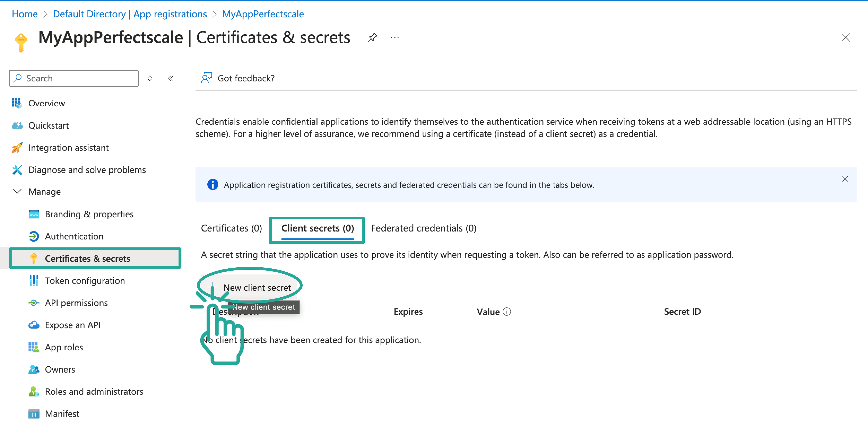Click the Got feedback icon

206,78
